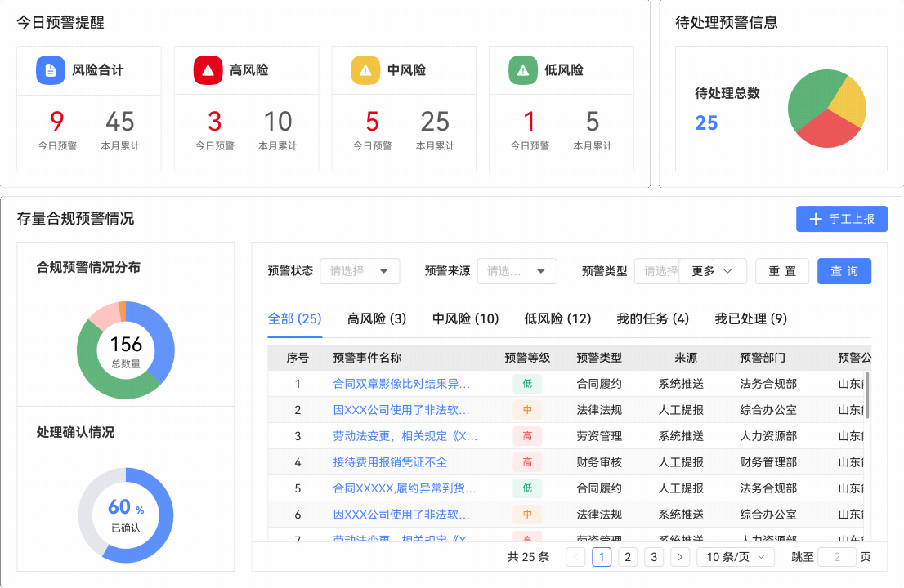Click the 跳至 page number input

[x=836, y=557]
